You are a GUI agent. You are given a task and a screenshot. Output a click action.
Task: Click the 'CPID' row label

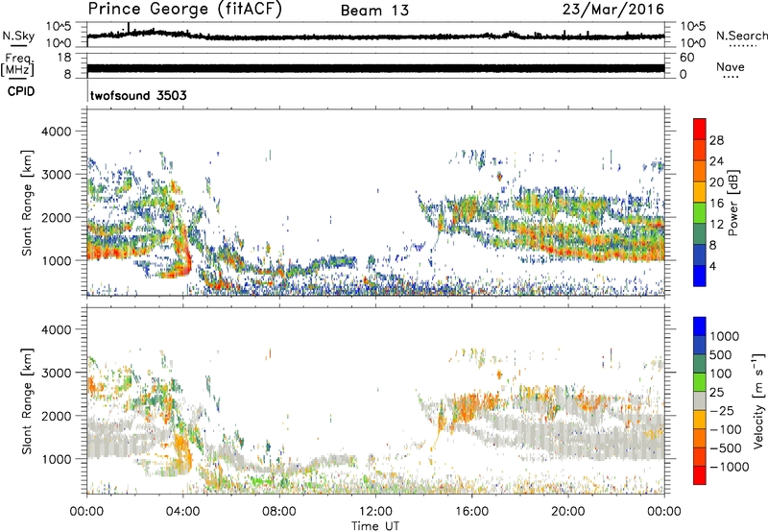click(x=21, y=91)
